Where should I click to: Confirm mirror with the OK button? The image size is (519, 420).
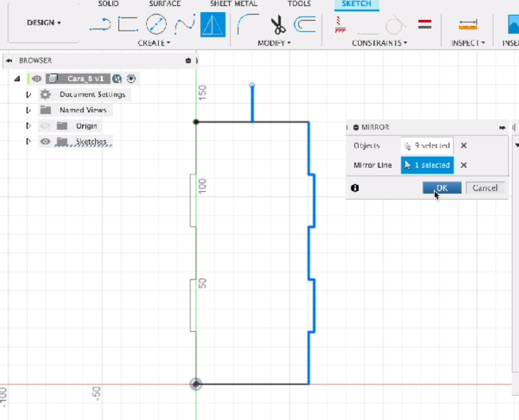(442, 188)
